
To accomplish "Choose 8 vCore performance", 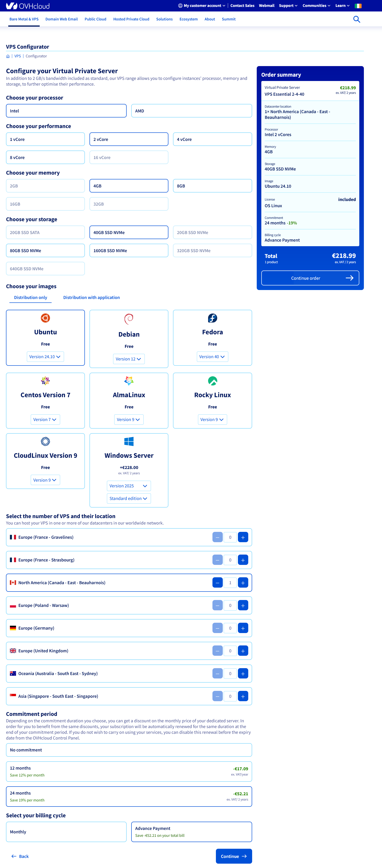I will point(45,157).
